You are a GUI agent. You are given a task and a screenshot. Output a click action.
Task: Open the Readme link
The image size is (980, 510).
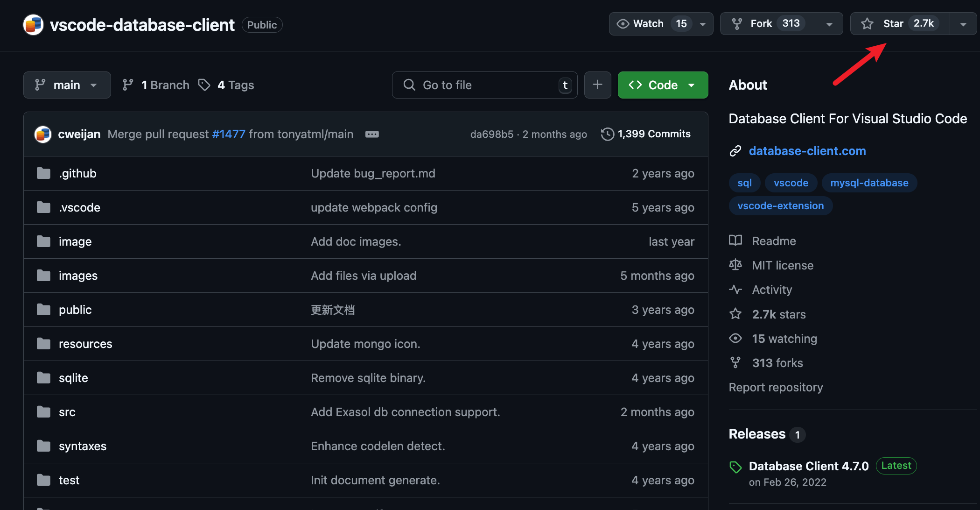(x=774, y=241)
